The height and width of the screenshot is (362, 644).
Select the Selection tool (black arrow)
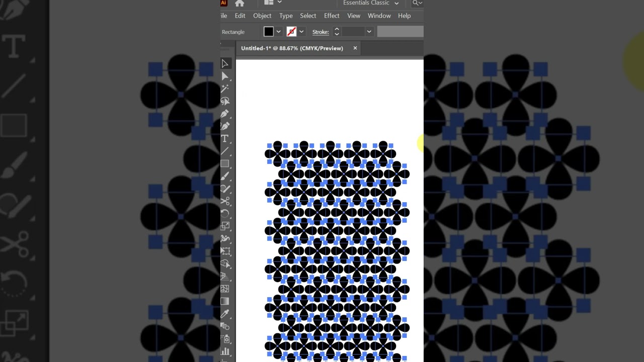click(x=225, y=63)
